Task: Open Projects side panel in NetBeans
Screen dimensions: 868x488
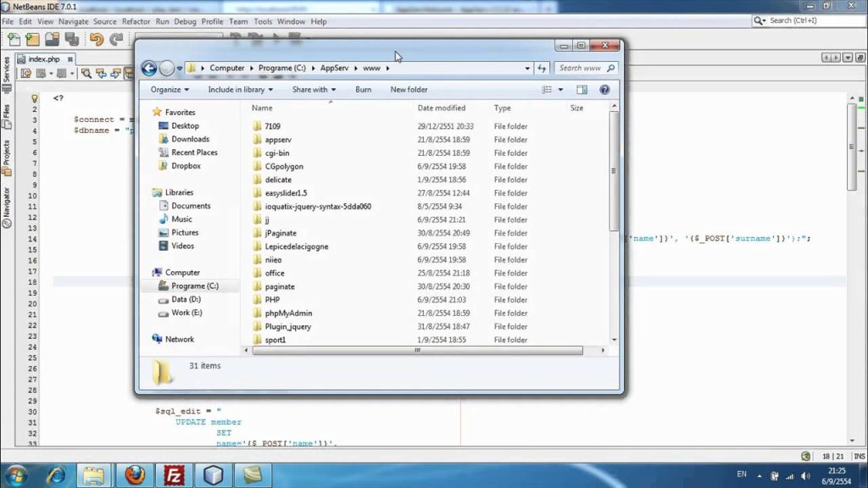Action: pyautogui.click(x=6, y=158)
